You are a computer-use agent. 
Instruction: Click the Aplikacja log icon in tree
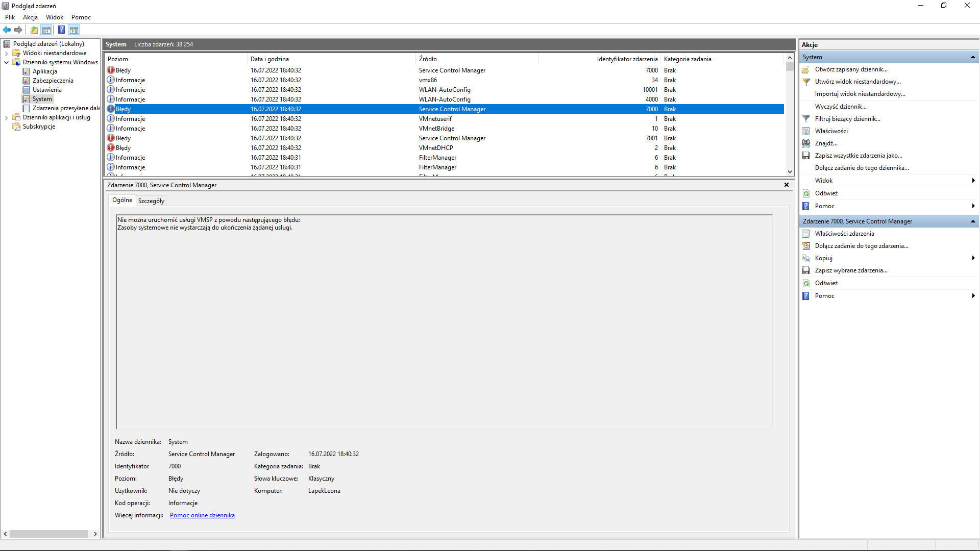(x=26, y=71)
